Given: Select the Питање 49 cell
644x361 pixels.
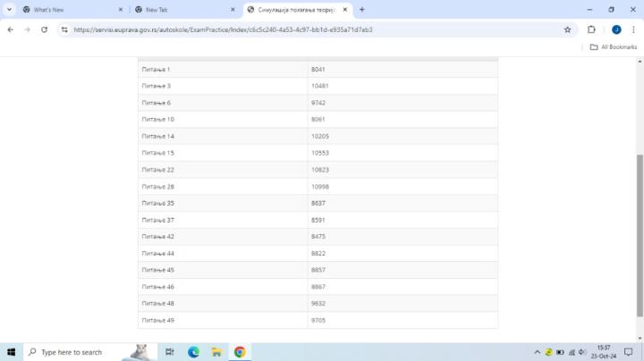Looking at the screenshot, I should 223,321.
